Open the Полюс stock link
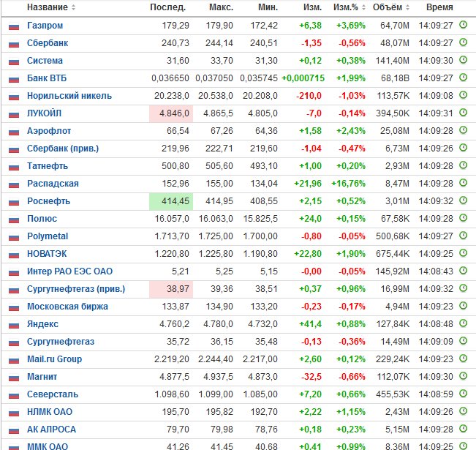This screenshot has height=450, width=476. tap(42, 219)
